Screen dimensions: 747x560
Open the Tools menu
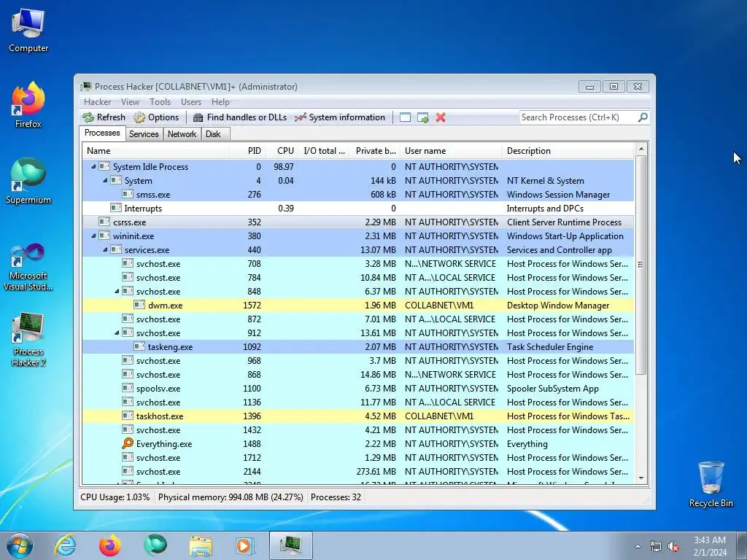(160, 102)
